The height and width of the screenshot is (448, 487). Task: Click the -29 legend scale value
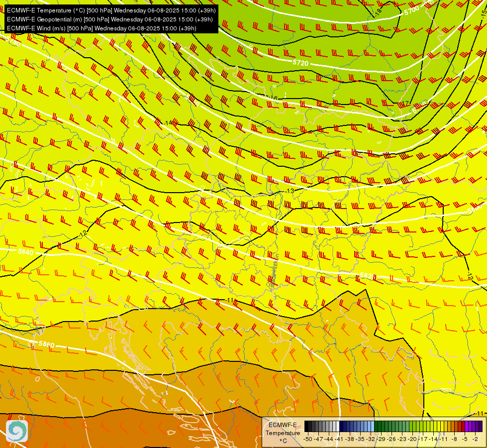pyautogui.click(x=381, y=439)
